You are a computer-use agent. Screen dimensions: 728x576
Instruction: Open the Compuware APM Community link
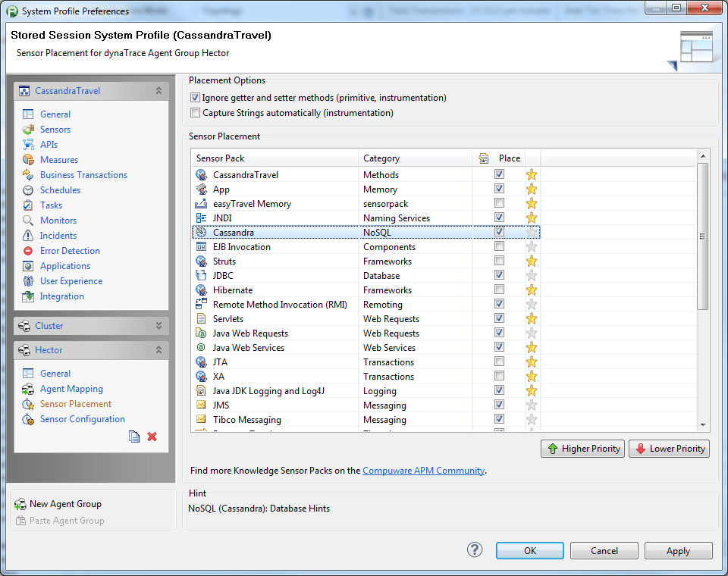(x=423, y=471)
